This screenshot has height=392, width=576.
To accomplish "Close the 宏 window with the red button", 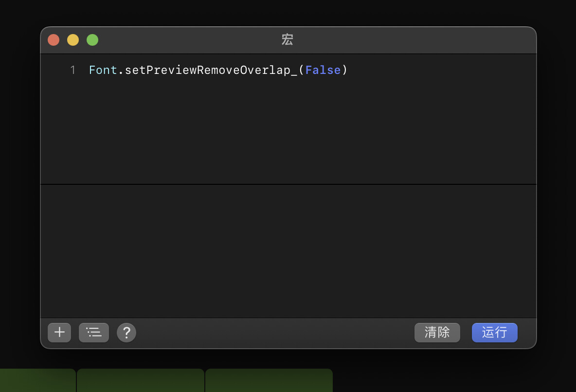I will click(x=54, y=40).
